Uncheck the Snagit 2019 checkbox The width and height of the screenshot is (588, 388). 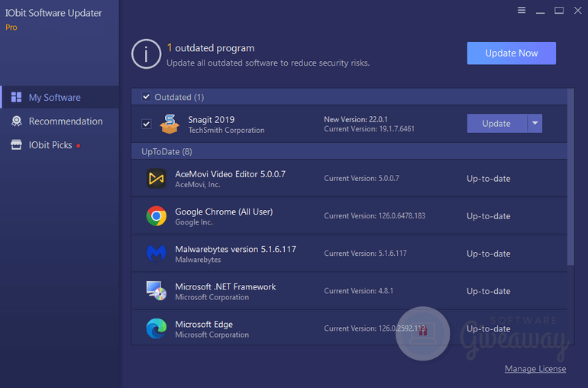pos(147,124)
